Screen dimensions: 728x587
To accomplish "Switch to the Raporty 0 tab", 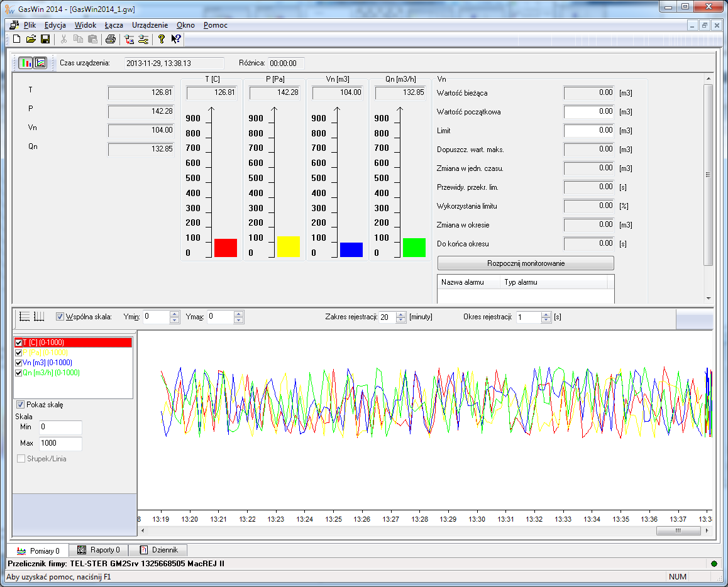I will pos(99,550).
